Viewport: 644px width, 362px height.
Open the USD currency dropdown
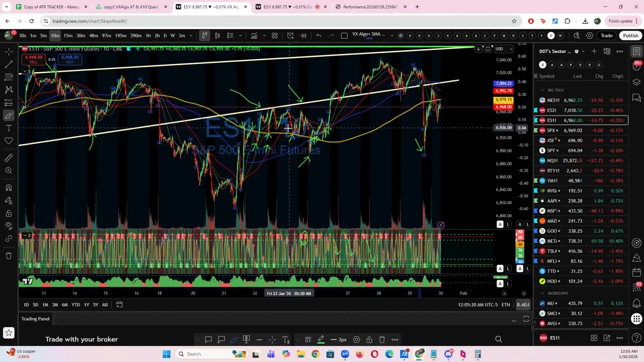tap(503, 49)
